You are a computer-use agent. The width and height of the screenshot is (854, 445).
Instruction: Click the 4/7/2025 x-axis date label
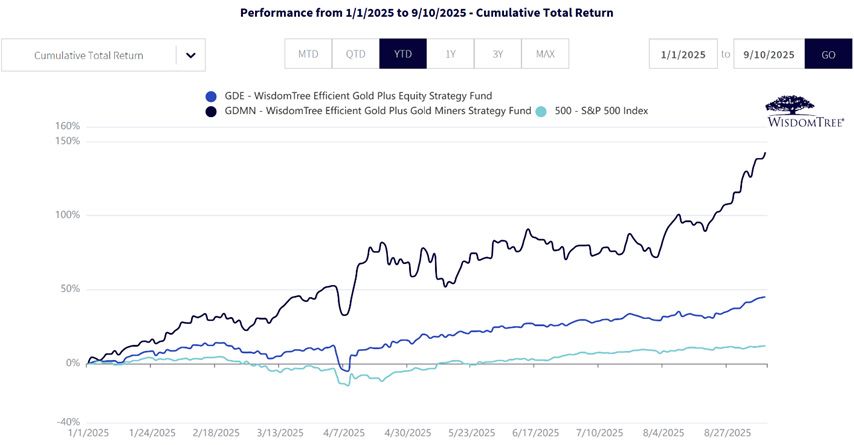[344, 433]
